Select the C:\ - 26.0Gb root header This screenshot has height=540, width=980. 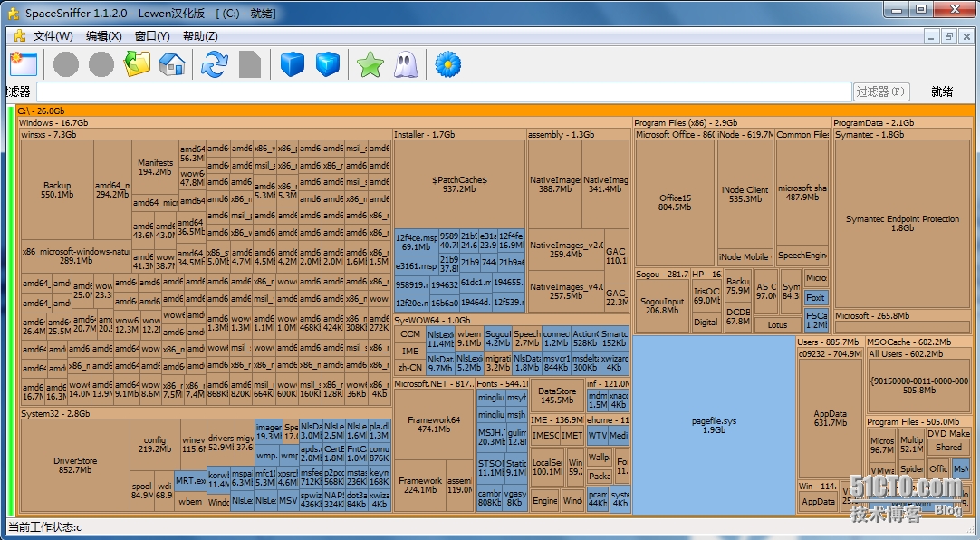[x=495, y=111]
